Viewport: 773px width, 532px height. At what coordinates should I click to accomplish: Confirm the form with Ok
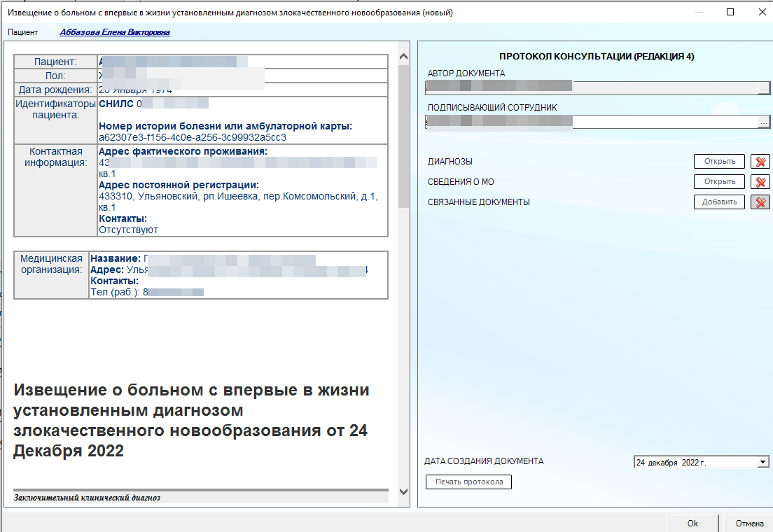[692, 523]
